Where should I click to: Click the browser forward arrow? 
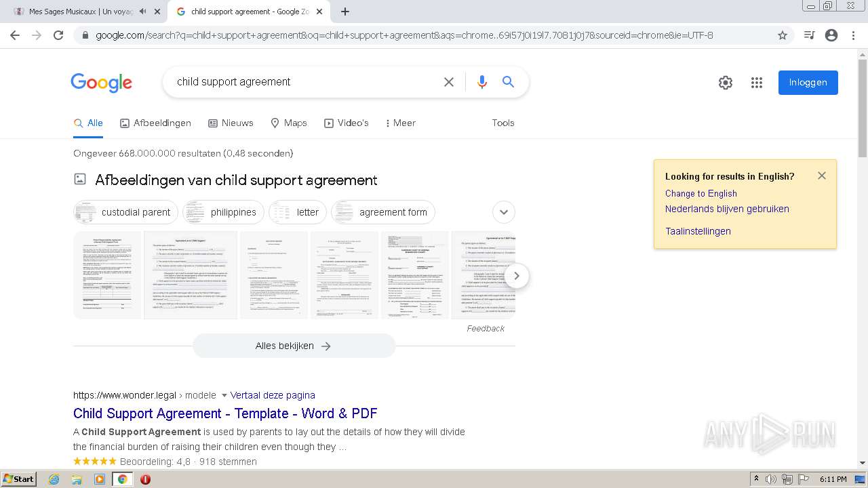pos(37,35)
